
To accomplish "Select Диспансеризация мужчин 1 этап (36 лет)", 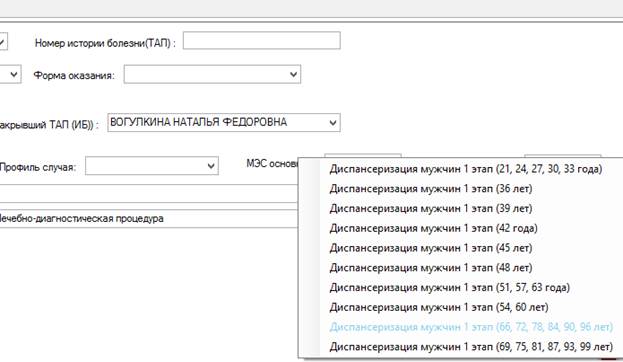I will tap(430, 189).
